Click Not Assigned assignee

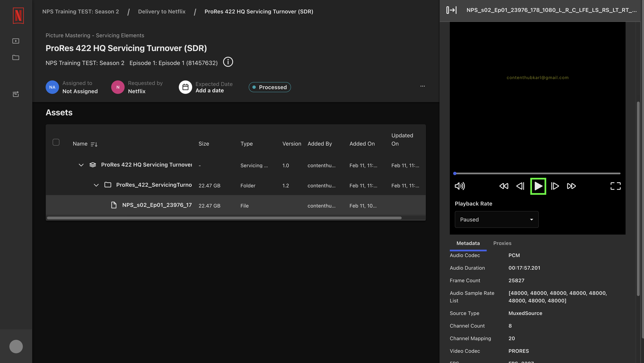pyautogui.click(x=80, y=91)
